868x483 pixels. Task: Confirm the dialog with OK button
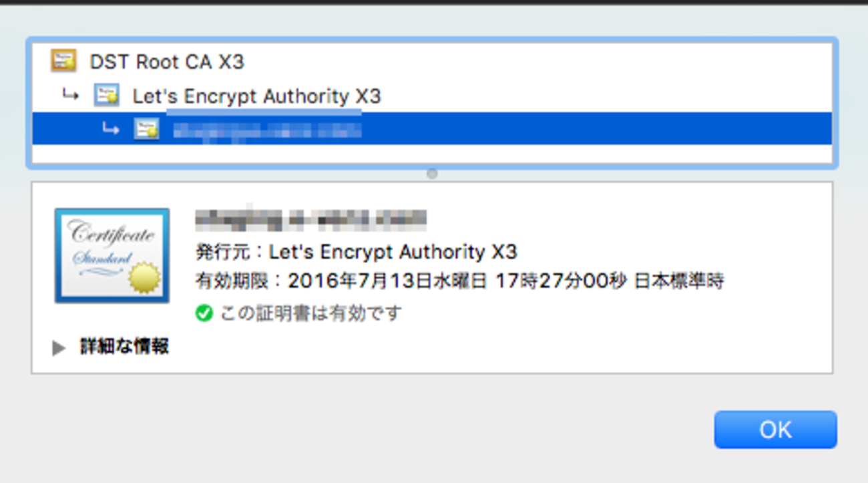[775, 430]
